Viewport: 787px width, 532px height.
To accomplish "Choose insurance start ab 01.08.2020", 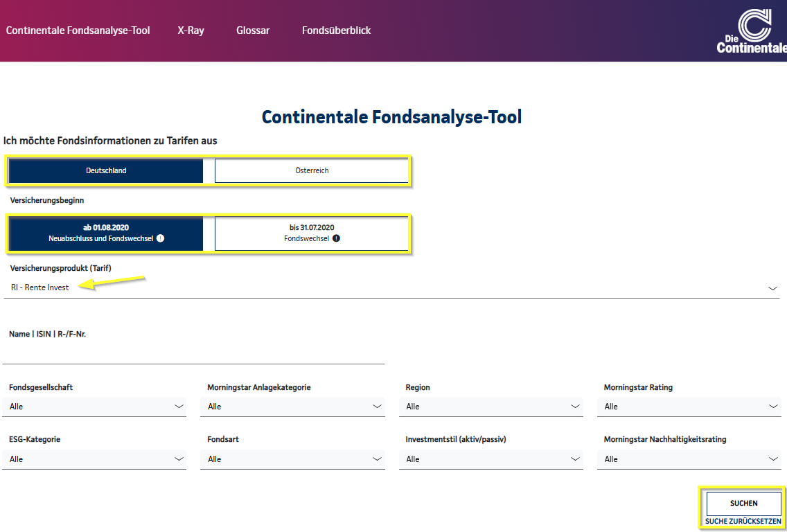I will point(106,233).
